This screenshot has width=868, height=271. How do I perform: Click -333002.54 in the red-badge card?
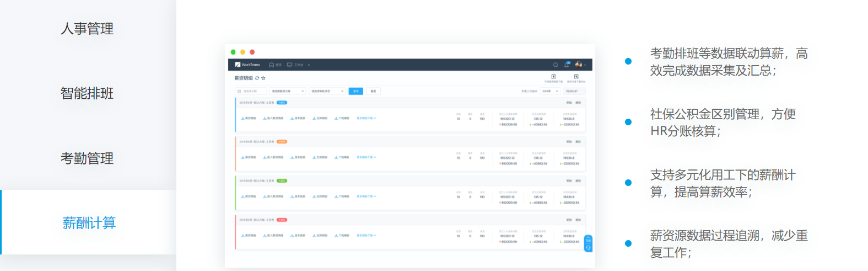(570, 241)
